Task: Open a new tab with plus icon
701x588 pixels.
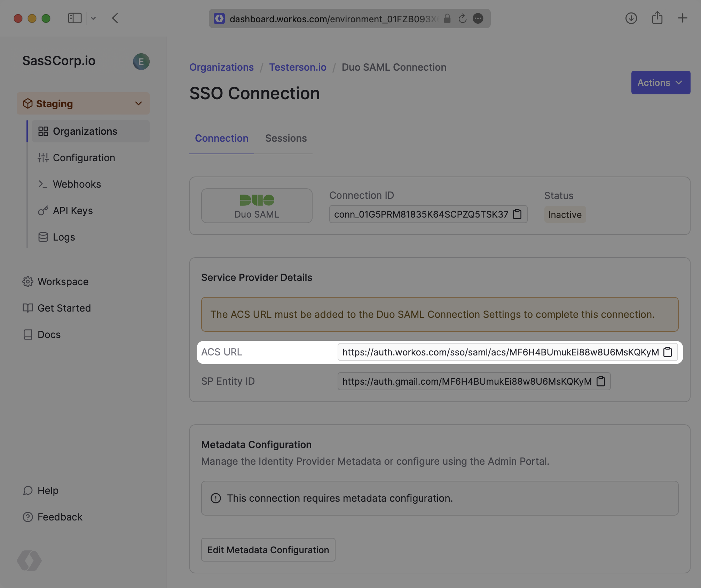Action: (x=683, y=18)
